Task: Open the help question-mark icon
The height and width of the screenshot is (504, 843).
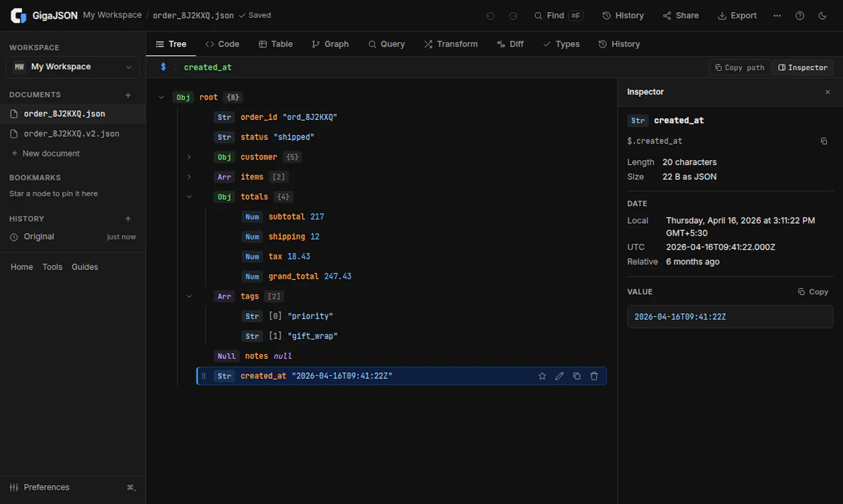Action: 800,16
